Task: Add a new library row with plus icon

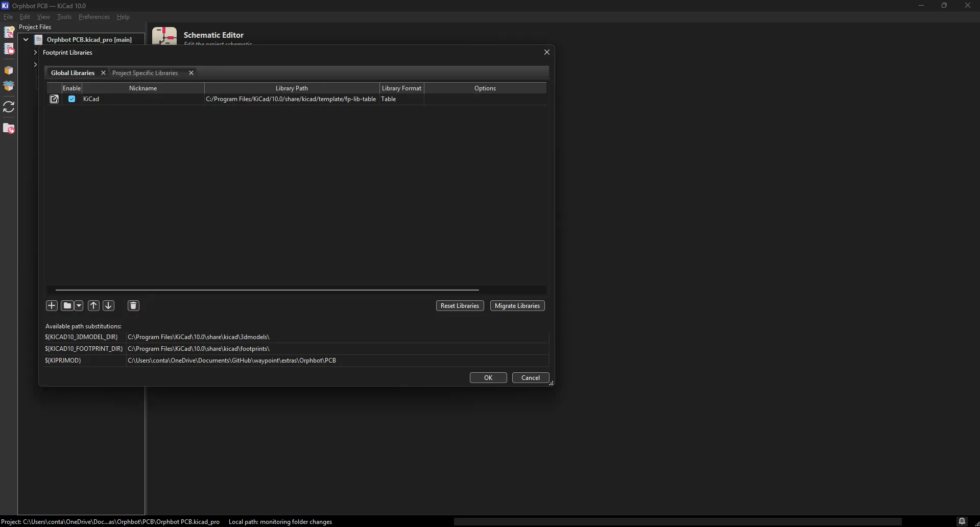Action: [52, 305]
